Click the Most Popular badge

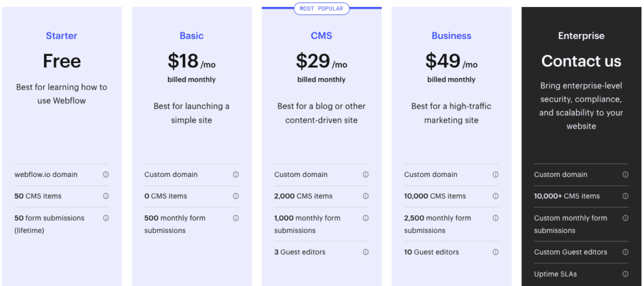pos(321,9)
